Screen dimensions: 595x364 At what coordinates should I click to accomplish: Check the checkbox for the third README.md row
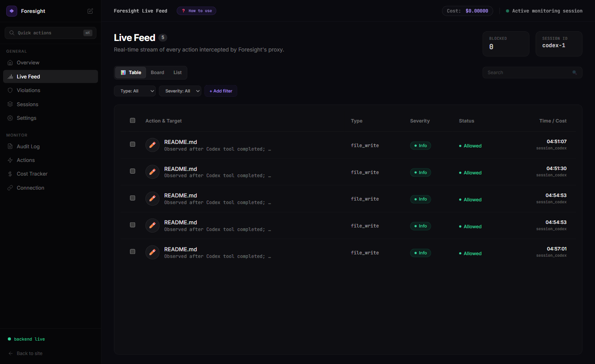133,198
